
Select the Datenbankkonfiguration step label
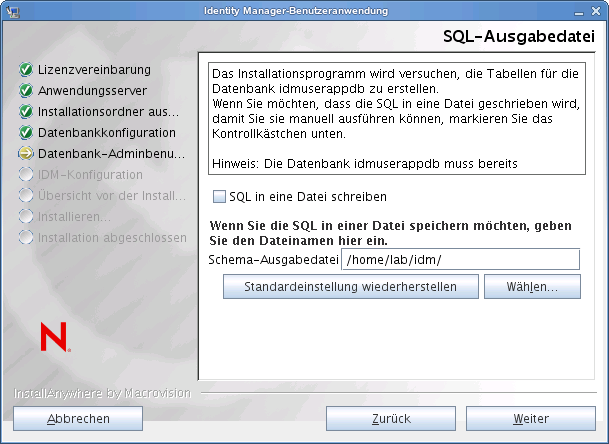[x=107, y=132]
